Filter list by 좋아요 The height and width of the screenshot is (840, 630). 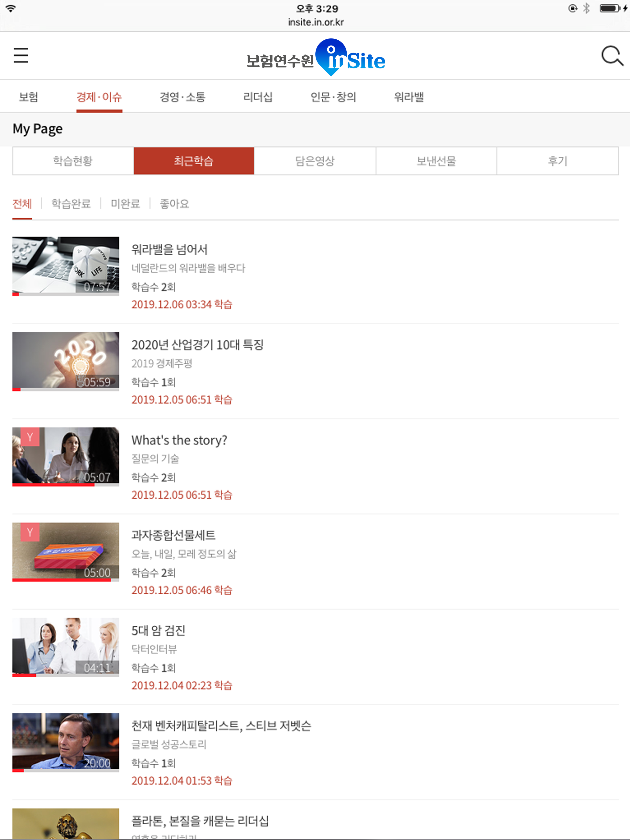pos(174,204)
